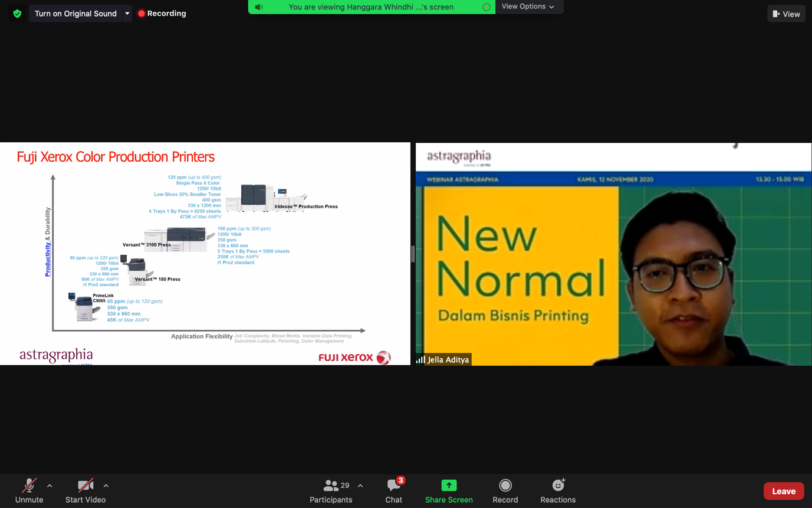Viewport: 812px width, 508px height.
Task: Click Jella Aditya's video thumbnail
Action: (613, 254)
